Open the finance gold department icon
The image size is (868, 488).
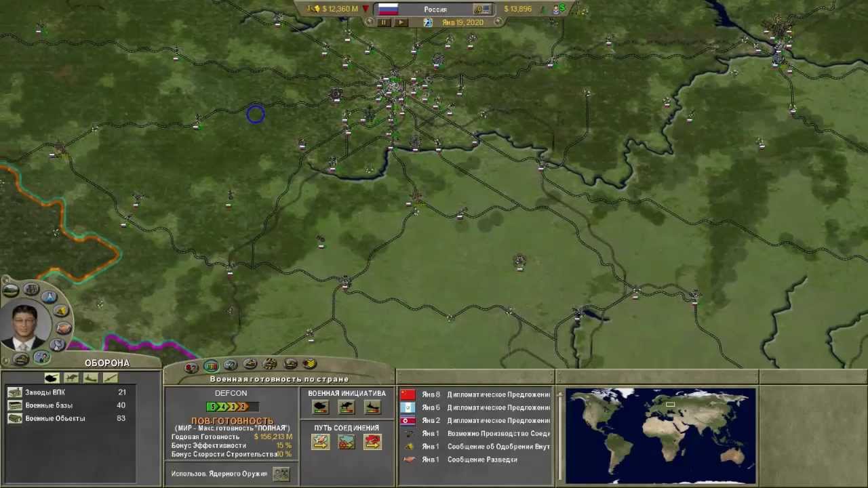tap(62, 311)
